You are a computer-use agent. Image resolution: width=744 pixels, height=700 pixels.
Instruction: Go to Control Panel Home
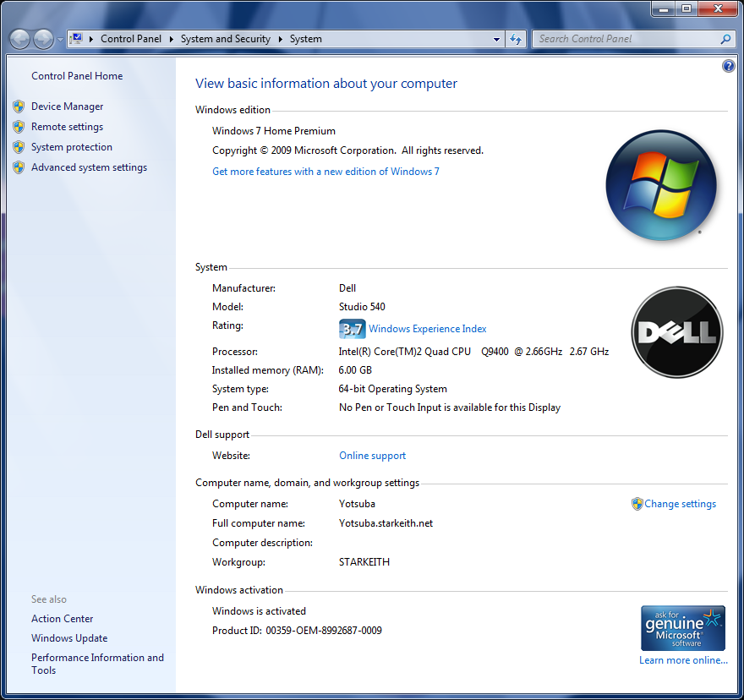click(77, 76)
